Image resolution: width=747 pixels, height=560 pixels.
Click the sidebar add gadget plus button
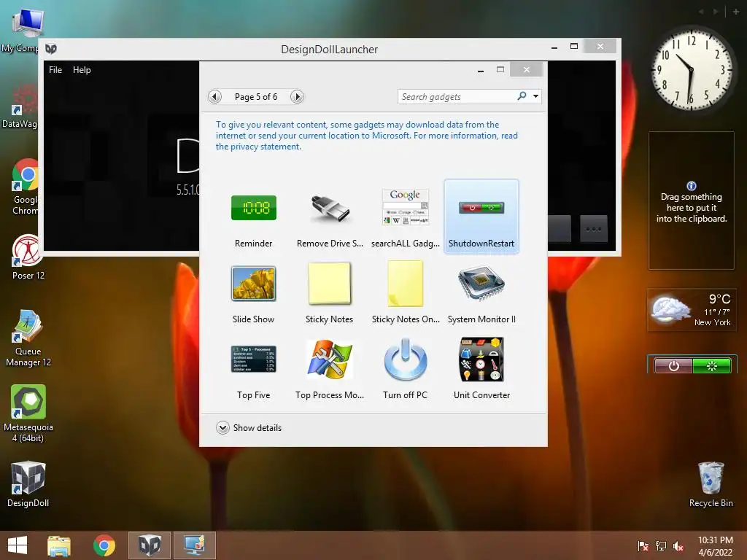point(736,12)
